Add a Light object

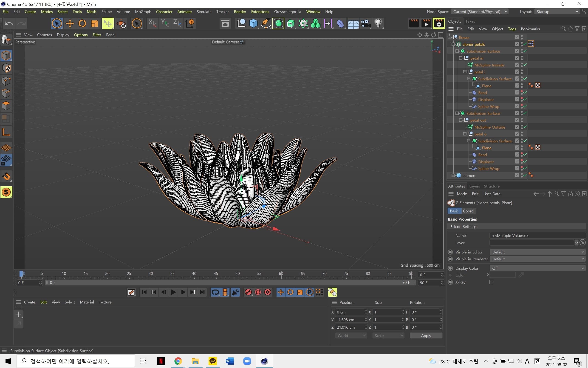[378, 24]
